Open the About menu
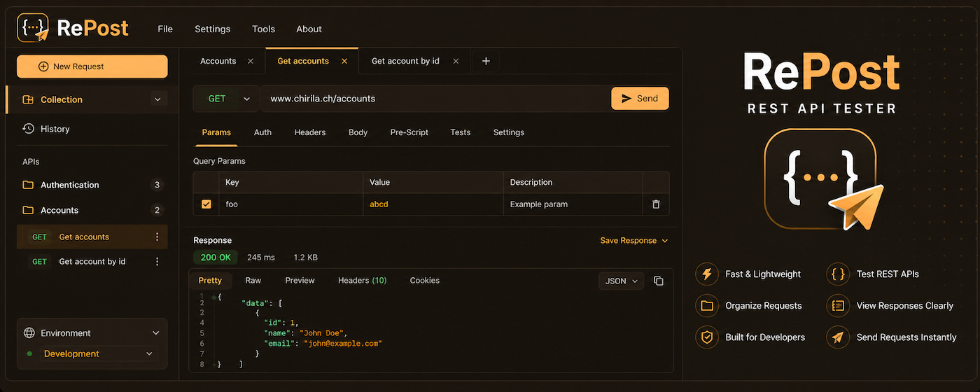This screenshot has width=980, height=392. (309, 29)
